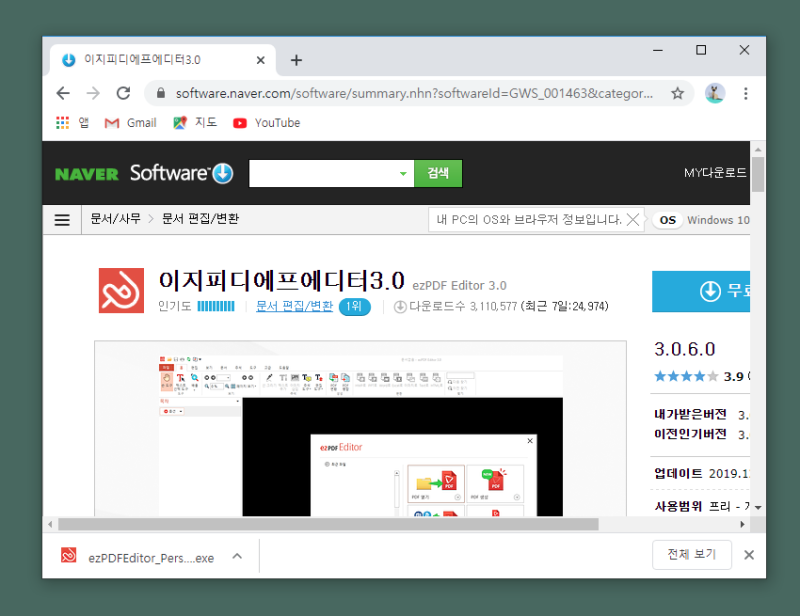The height and width of the screenshot is (616, 800).
Task: Open the 지도 maps bookmark
Action: [195, 122]
